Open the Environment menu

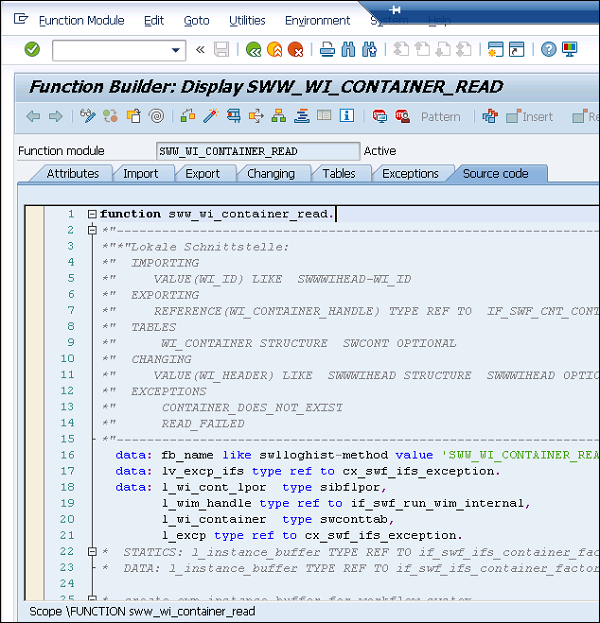[317, 20]
